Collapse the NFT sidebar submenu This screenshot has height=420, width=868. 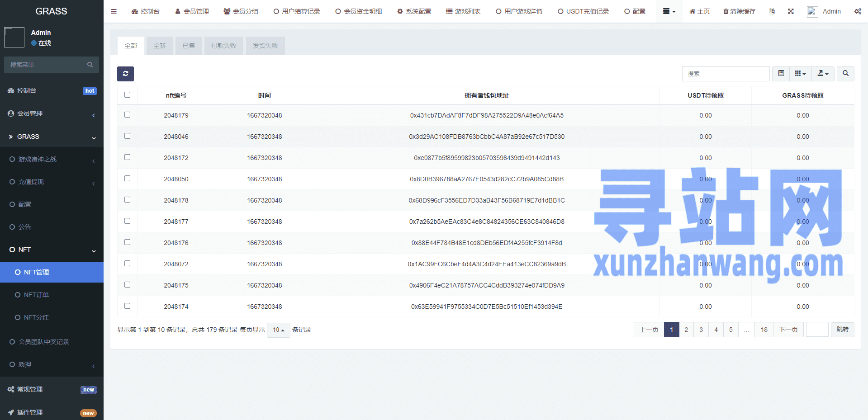pos(52,250)
